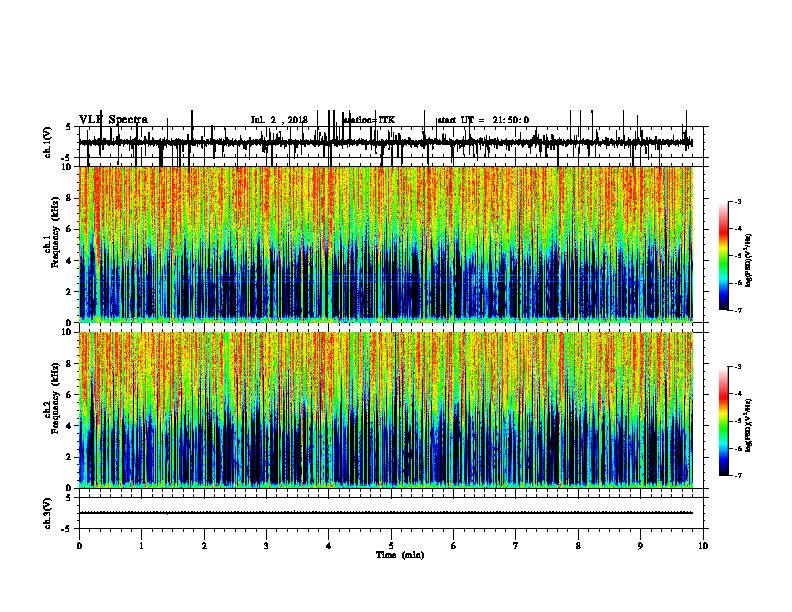Image resolution: width=792 pixels, height=612 pixels.
Task: Click the "10" kHz tick atop ch.2 frequency axis
Action: 67,332
